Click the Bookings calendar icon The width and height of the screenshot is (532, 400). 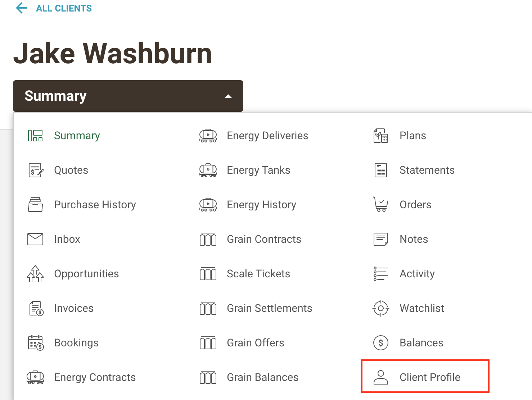(36, 343)
